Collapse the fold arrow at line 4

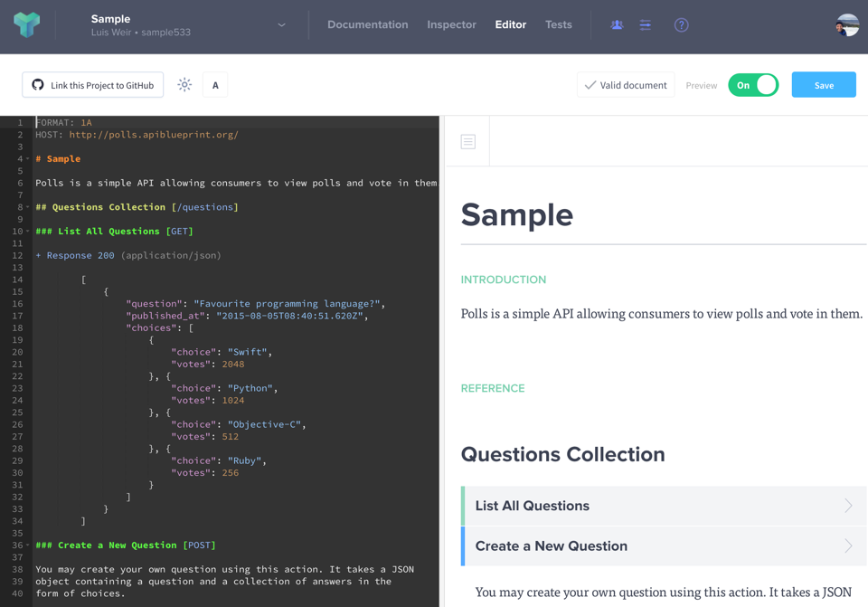click(28, 159)
